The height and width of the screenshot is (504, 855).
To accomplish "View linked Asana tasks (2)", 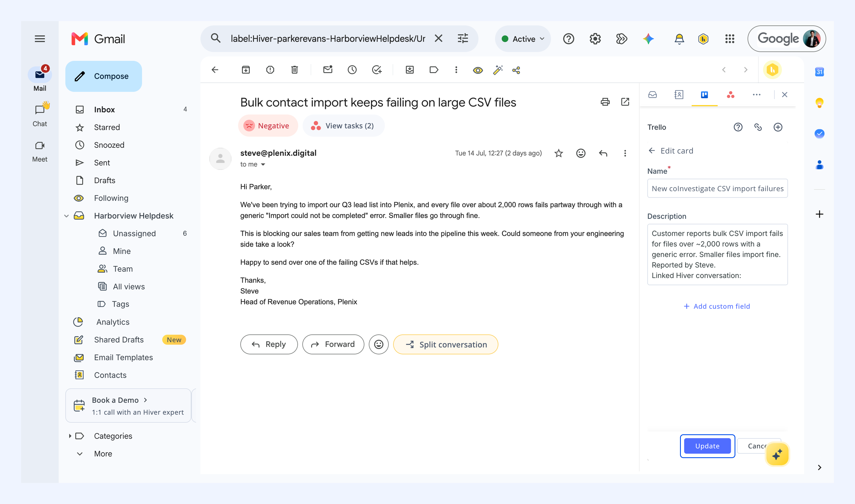I will [x=343, y=126].
